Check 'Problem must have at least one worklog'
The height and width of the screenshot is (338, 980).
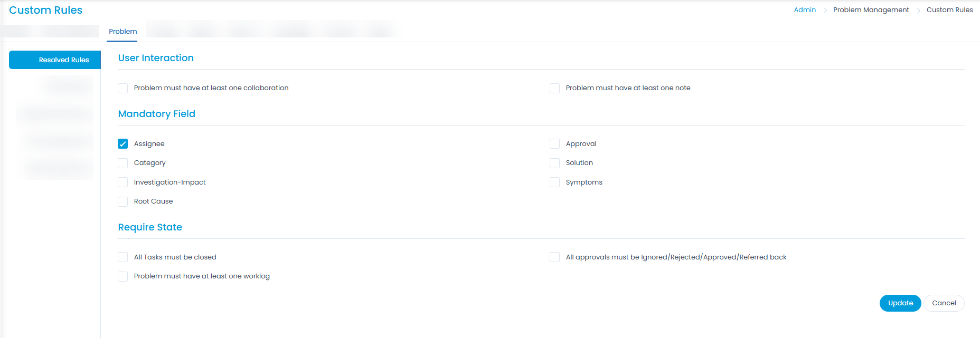pyautogui.click(x=123, y=276)
